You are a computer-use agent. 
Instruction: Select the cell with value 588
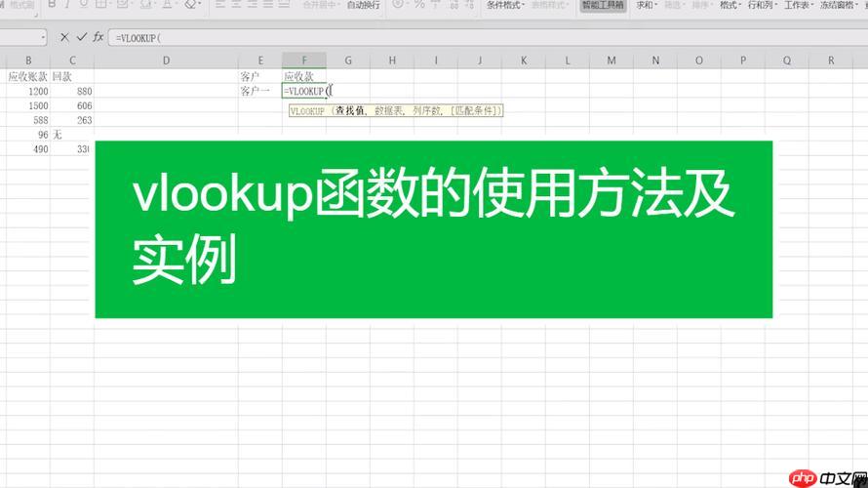coord(28,120)
